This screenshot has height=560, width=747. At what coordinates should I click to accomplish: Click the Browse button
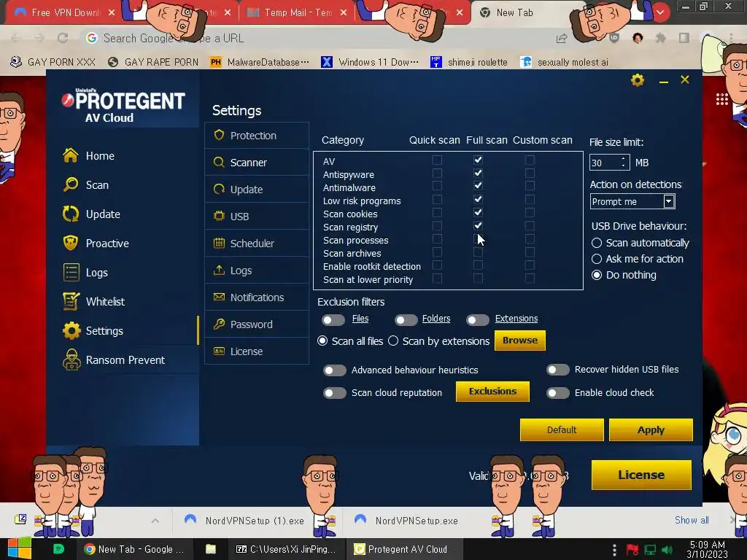pyautogui.click(x=519, y=341)
